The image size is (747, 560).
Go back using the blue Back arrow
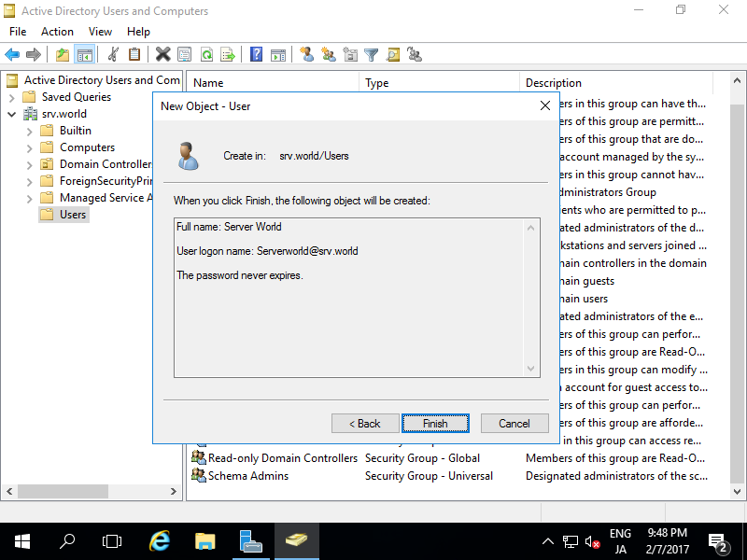(12, 54)
